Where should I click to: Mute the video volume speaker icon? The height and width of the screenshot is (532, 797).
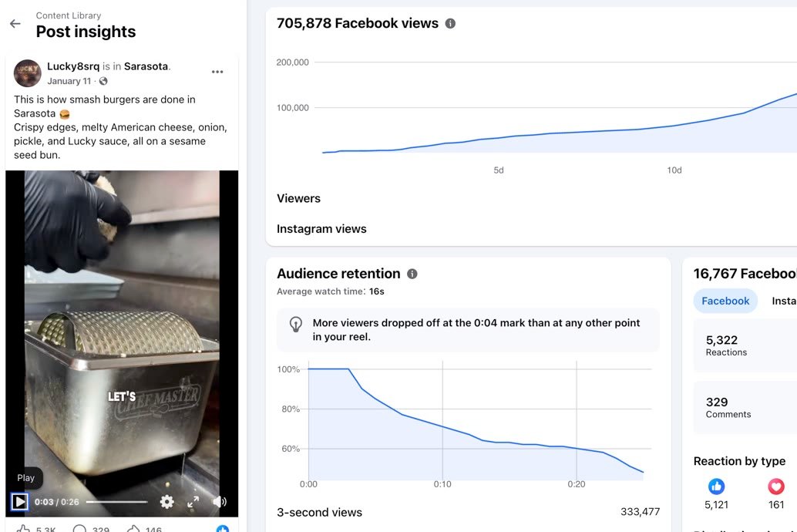(x=220, y=502)
